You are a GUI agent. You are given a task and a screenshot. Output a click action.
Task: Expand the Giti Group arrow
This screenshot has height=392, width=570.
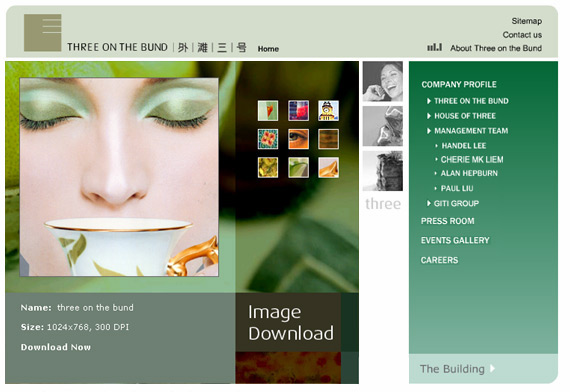pyautogui.click(x=429, y=203)
